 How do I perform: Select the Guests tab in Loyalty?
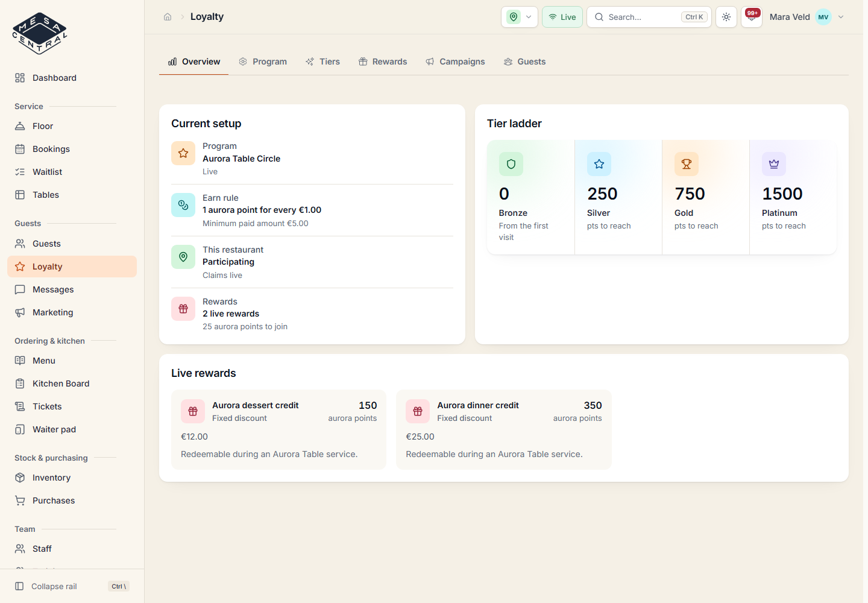pos(524,62)
